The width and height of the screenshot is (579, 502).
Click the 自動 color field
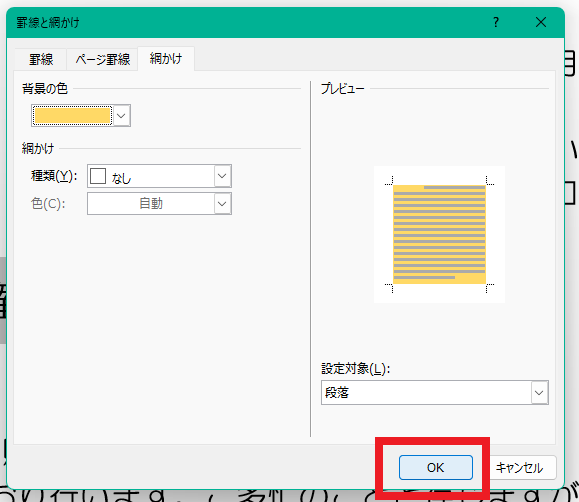[x=151, y=204]
